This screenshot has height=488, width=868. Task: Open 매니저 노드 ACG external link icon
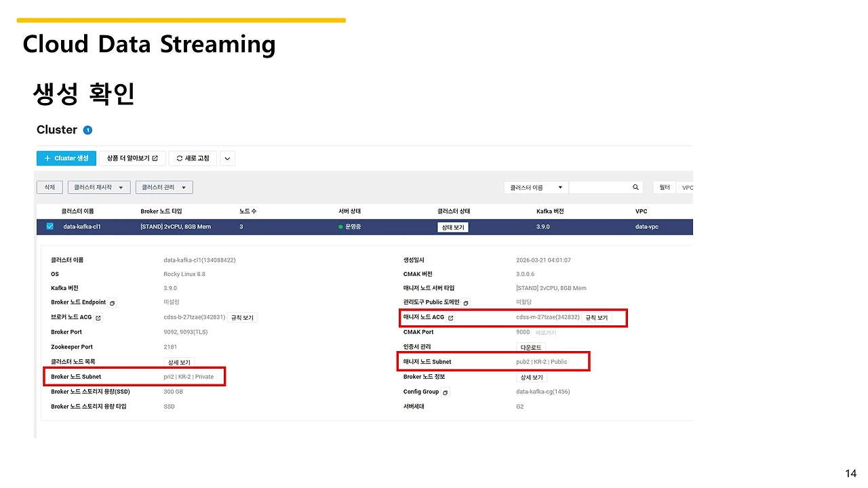click(x=451, y=318)
